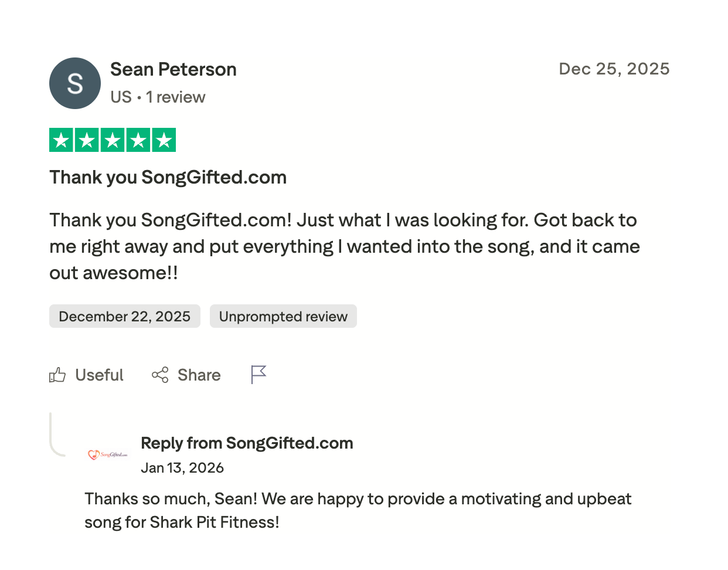The image size is (728, 570).
Task: Click the "1 review" count text
Action: tap(175, 97)
